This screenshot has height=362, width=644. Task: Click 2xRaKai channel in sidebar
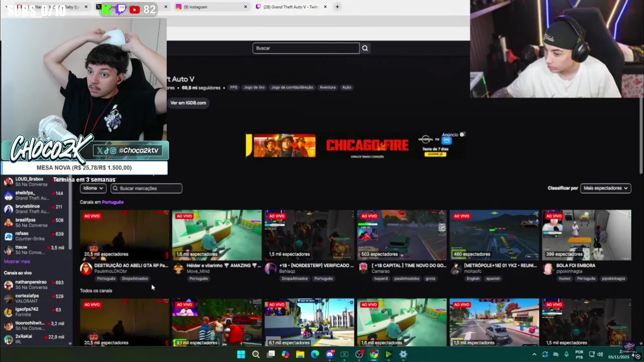point(34,339)
